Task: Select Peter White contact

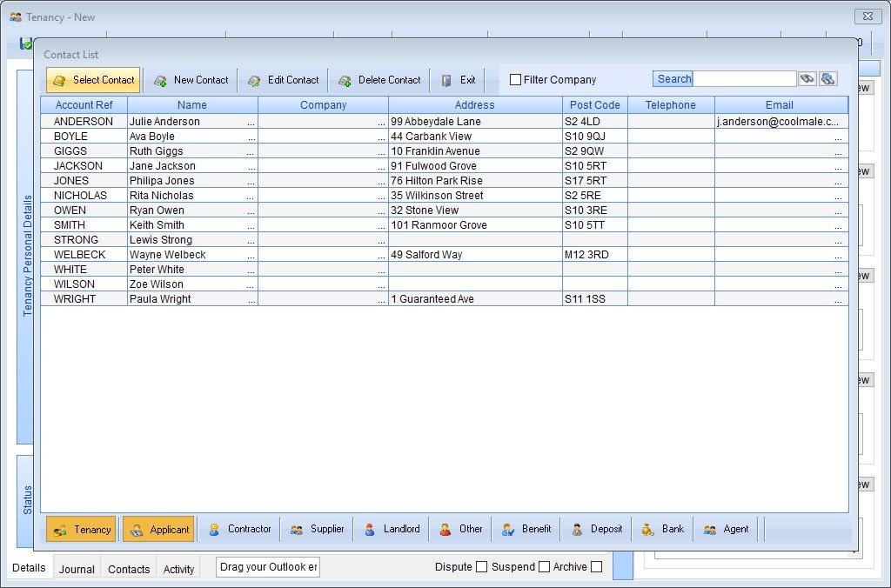Action: [157, 270]
